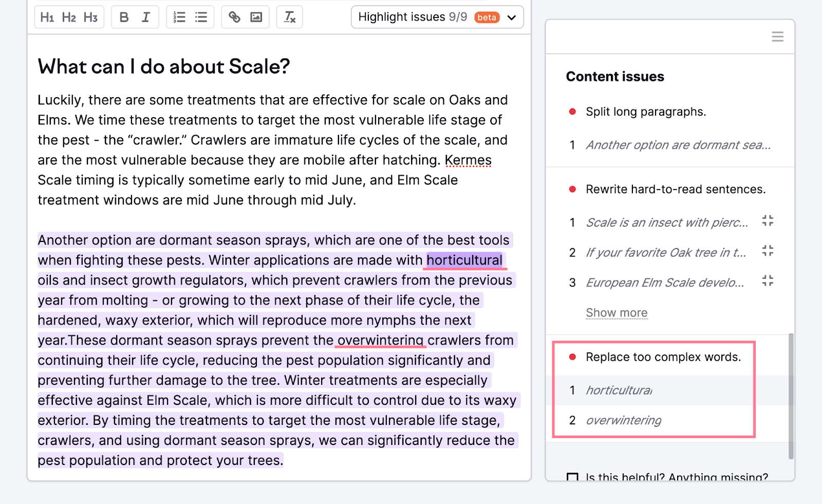The image size is (822, 504).
Task: Insert a bulleted list
Action: click(x=201, y=17)
